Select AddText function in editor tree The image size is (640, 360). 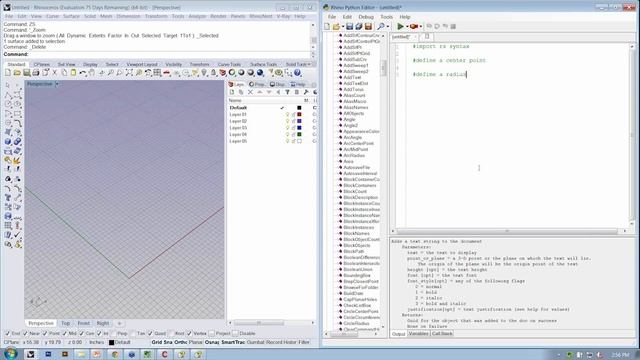coord(352,77)
